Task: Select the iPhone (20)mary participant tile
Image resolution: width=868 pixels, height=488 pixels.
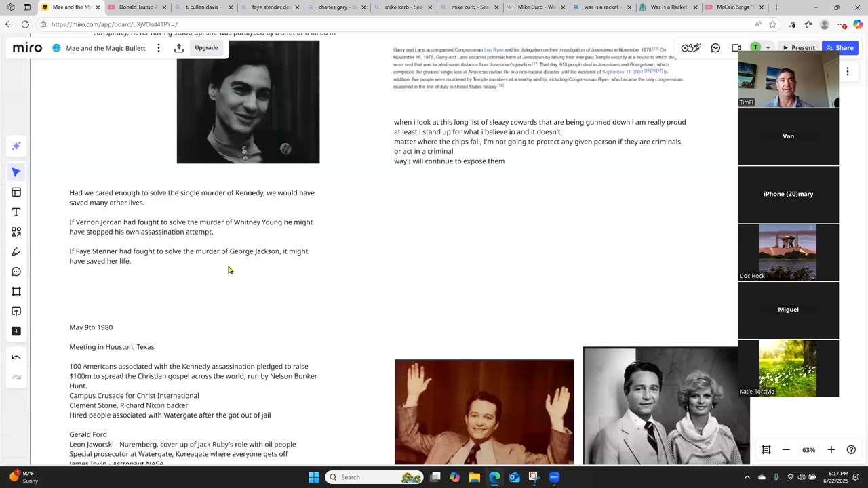Action: point(788,194)
